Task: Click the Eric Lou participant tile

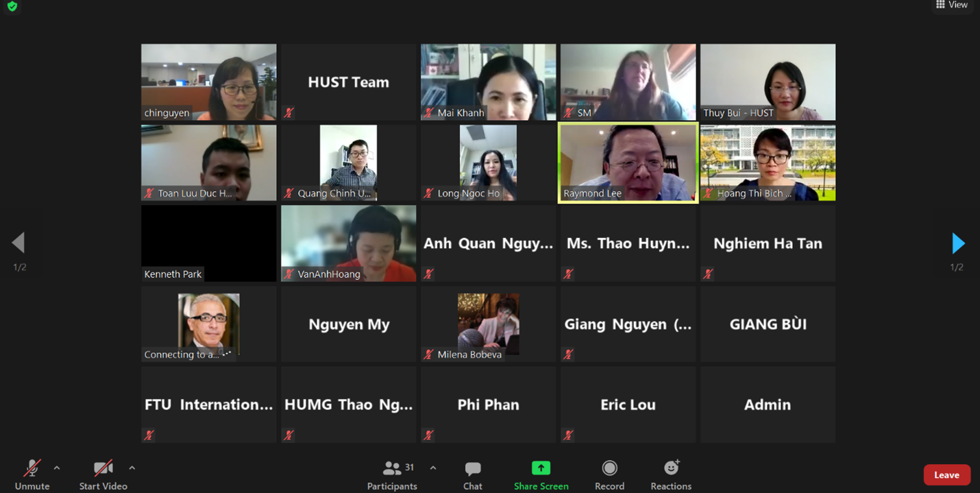Action: (628, 405)
